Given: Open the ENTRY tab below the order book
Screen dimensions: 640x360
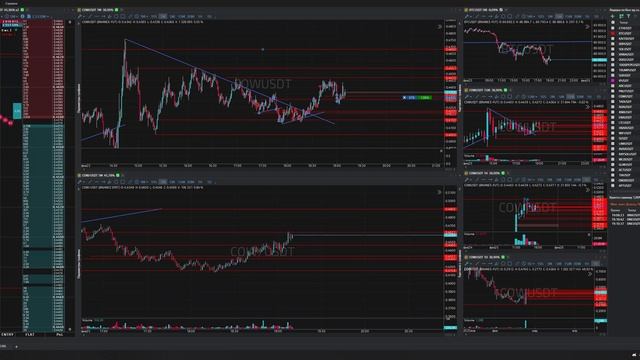Looking at the screenshot, I should point(7,334).
